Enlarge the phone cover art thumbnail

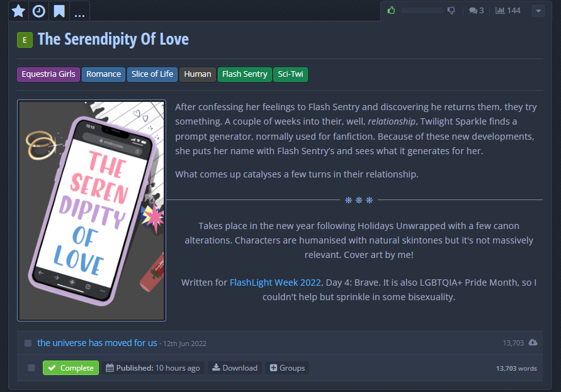(91, 210)
